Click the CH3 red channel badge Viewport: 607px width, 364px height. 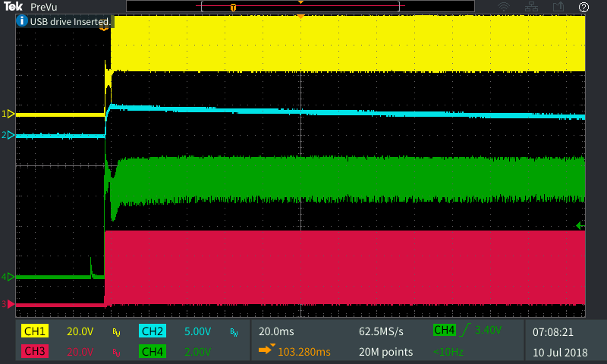[x=35, y=351]
